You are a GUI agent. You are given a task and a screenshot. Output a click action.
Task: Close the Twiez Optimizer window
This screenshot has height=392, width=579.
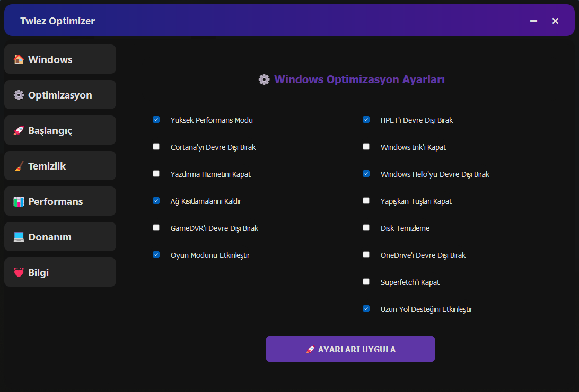click(555, 21)
